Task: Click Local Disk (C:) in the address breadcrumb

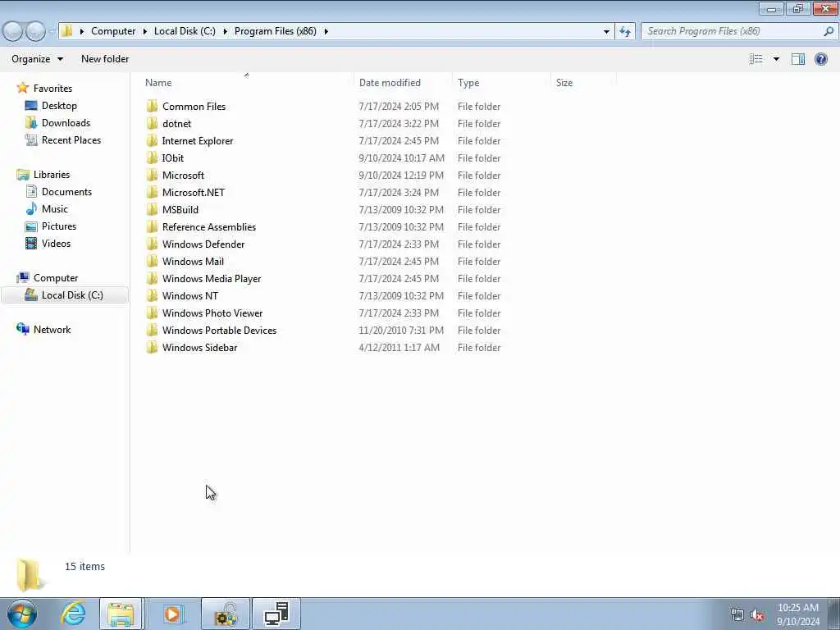Action: [185, 31]
